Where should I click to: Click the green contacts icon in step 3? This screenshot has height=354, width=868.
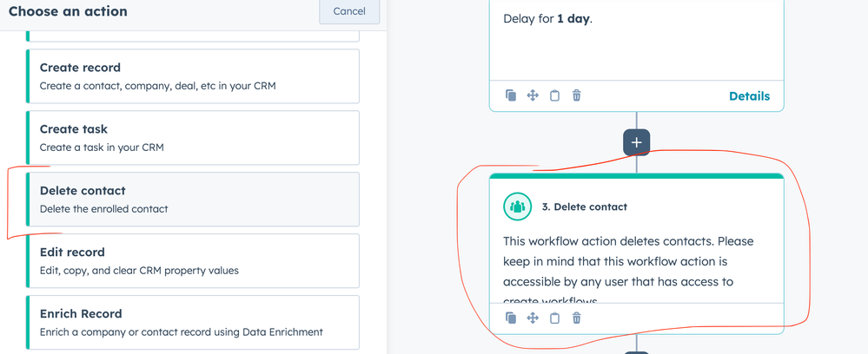click(518, 207)
